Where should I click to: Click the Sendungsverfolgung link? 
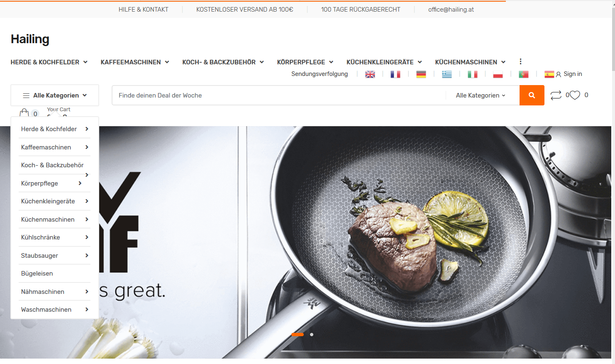click(x=320, y=74)
